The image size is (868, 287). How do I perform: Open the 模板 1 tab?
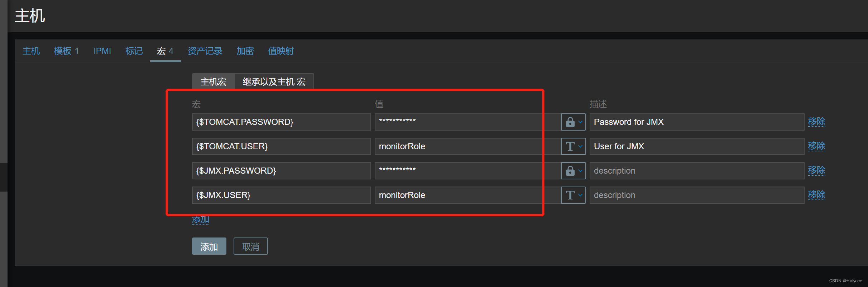point(66,51)
